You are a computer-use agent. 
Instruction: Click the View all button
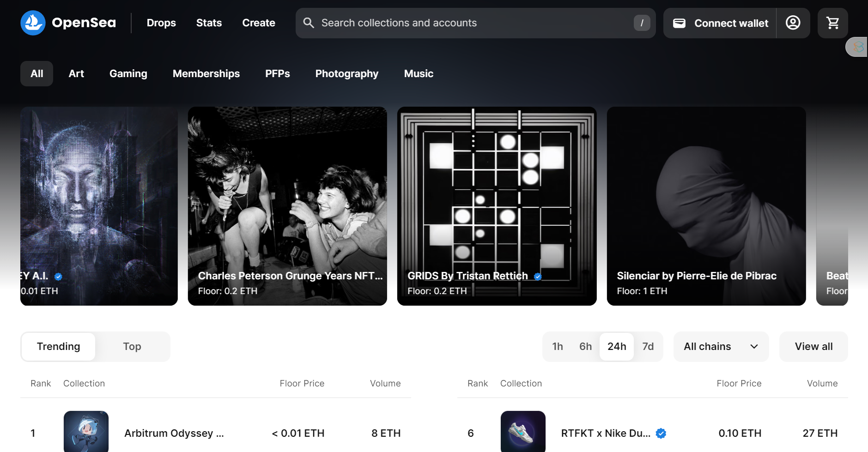tap(813, 346)
